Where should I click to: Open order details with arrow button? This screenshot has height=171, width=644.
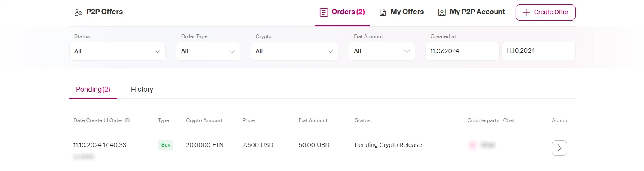click(559, 148)
